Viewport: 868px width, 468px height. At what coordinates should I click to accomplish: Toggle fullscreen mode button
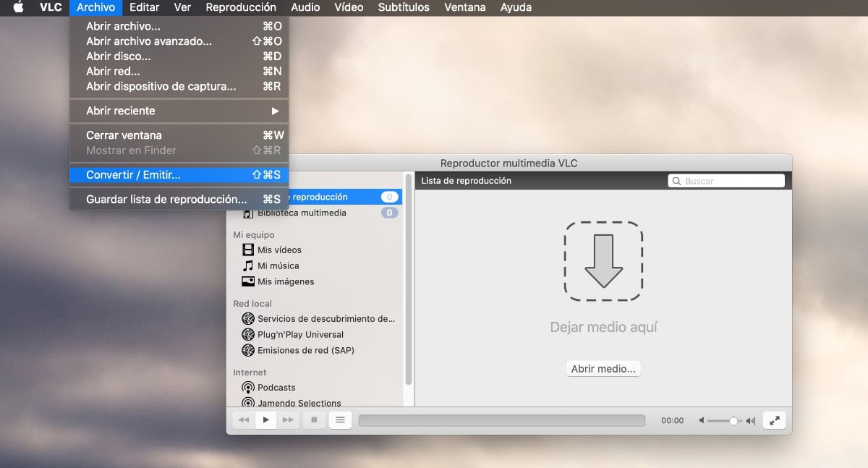click(x=774, y=420)
